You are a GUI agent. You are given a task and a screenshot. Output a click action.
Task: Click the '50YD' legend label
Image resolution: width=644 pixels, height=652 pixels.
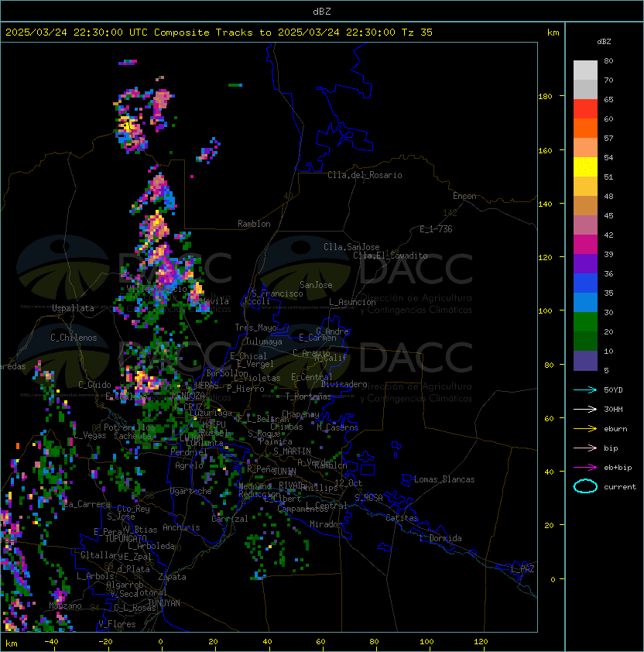pyautogui.click(x=613, y=389)
